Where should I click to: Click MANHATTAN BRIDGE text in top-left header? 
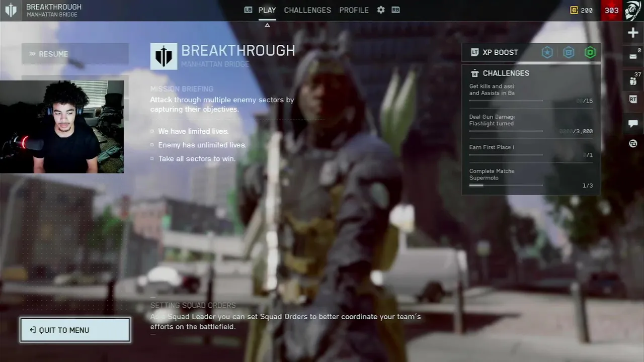pyautogui.click(x=52, y=15)
